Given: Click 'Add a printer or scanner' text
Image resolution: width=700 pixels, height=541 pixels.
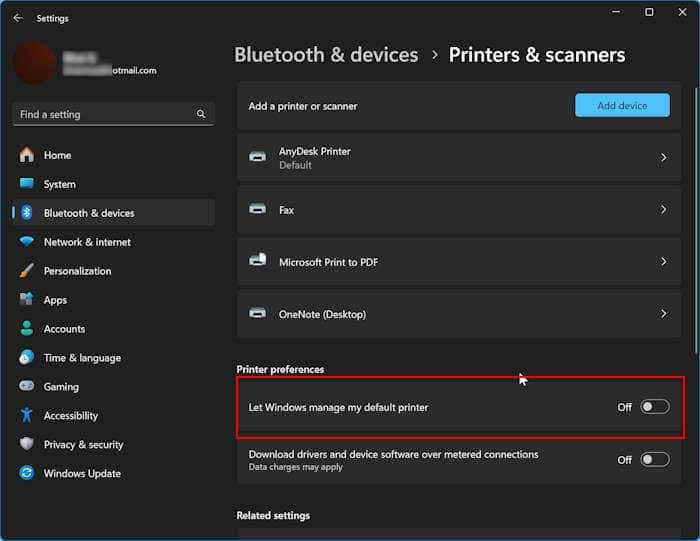Looking at the screenshot, I should pos(303,106).
